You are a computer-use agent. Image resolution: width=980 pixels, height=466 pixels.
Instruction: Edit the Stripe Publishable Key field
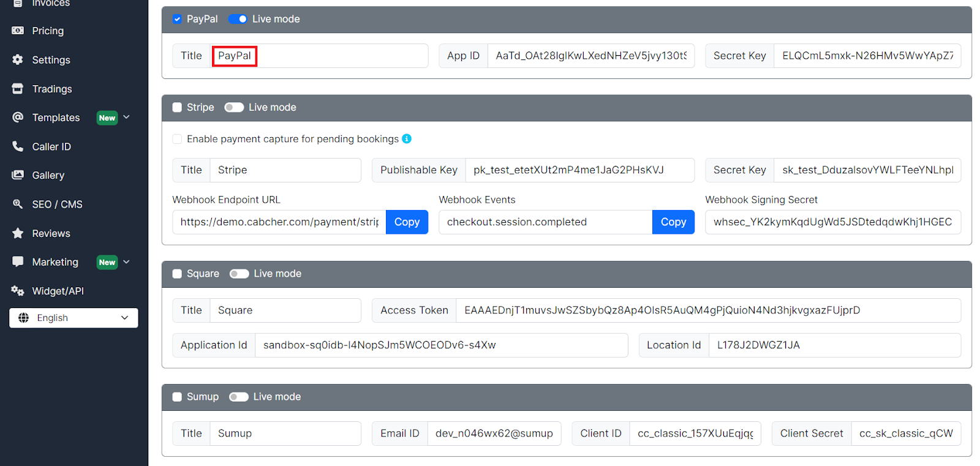point(580,170)
